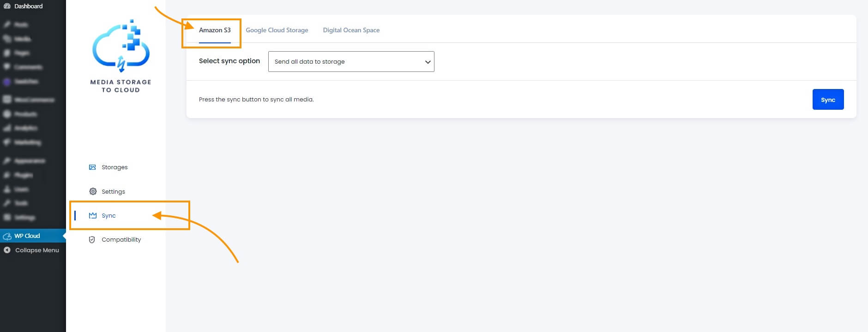Click the Media Storage to Cloud logo
Image resolution: width=868 pixels, height=332 pixels.
[x=121, y=56]
